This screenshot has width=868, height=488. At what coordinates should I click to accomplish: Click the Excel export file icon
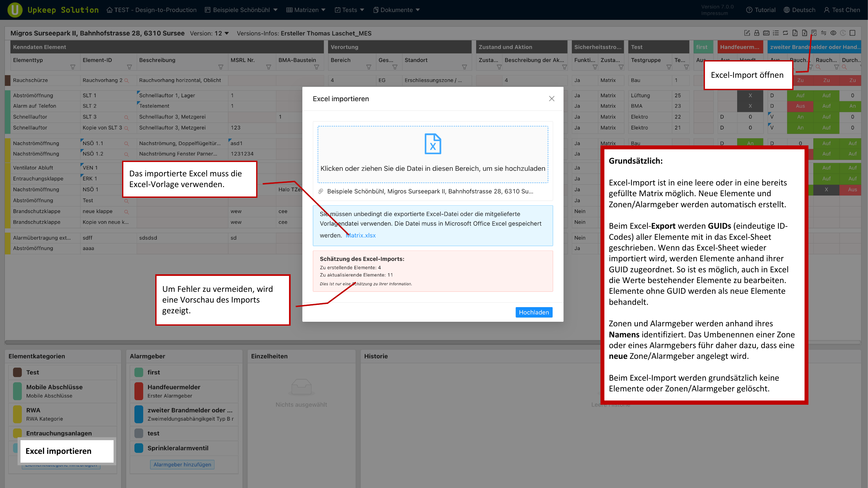click(x=804, y=33)
